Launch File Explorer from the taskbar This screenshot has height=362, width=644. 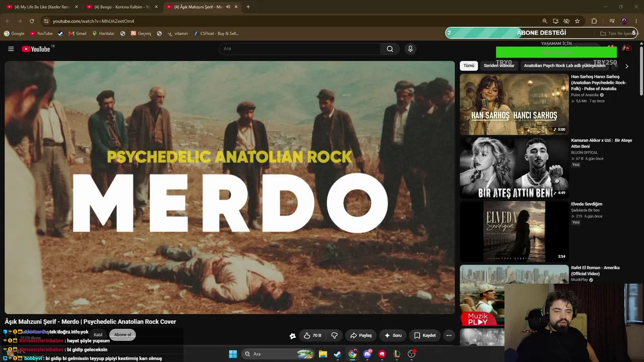pos(323,354)
